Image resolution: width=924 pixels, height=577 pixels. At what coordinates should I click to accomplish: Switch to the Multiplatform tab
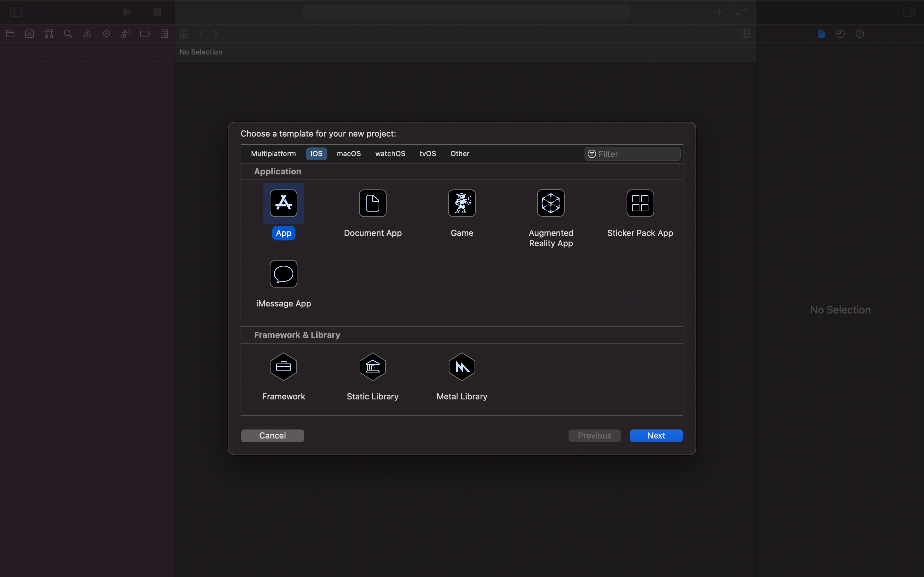pos(273,154)
